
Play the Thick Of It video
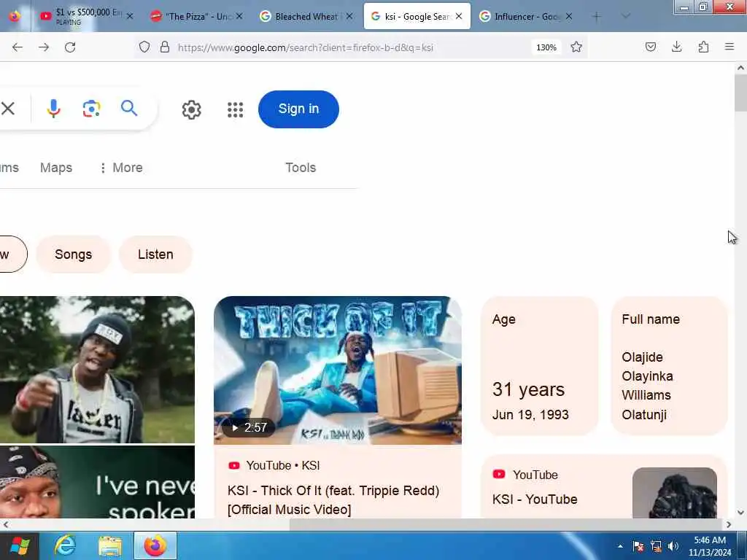coord(338,370)
